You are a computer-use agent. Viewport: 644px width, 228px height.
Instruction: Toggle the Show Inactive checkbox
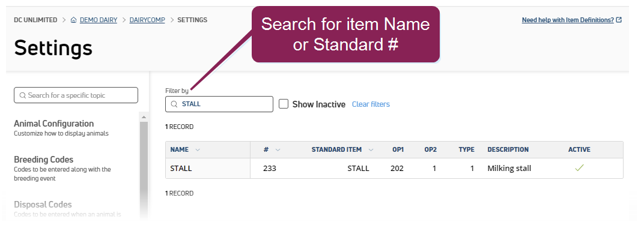284,104
